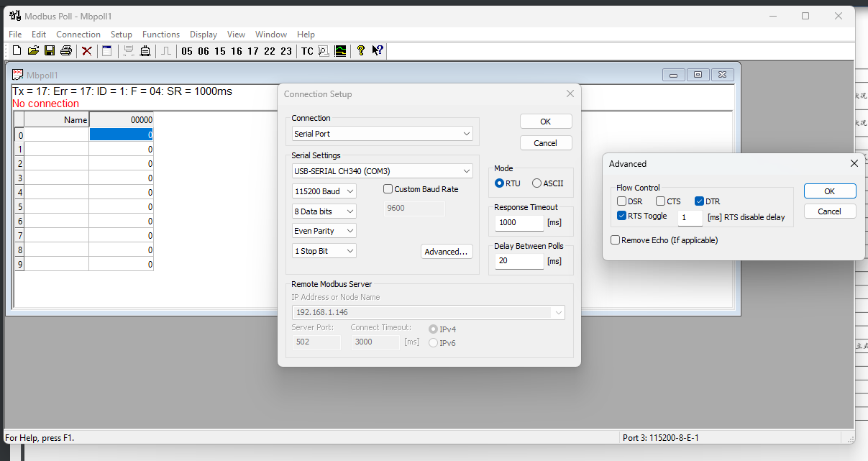Viewport: 868px width, 461px height.
Task: Click function 23 toolbar button
Action: pos(286,51)
